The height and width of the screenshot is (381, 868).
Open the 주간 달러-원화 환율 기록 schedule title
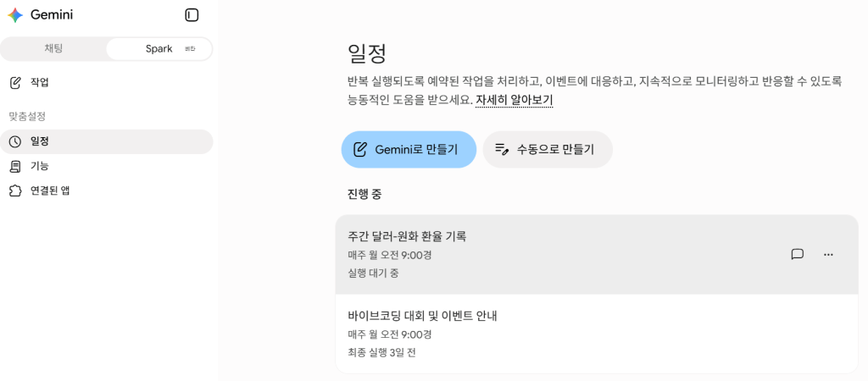[x=407, y=236]
